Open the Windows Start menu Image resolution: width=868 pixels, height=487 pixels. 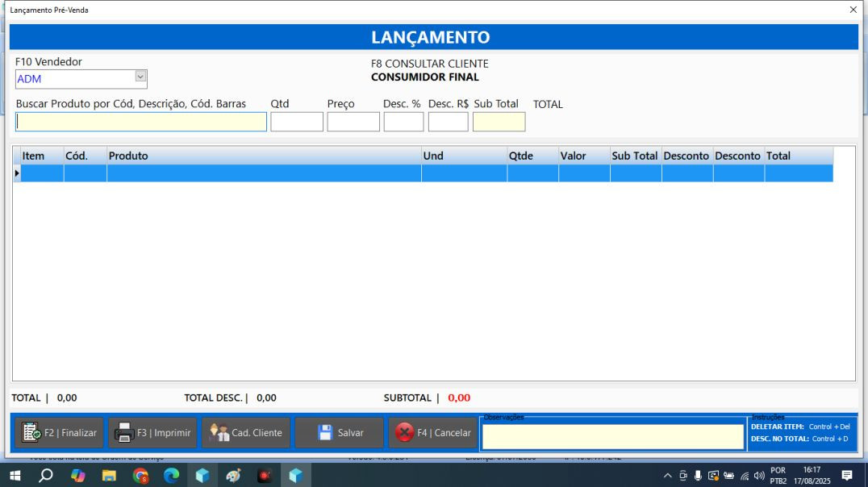point(15,476)
